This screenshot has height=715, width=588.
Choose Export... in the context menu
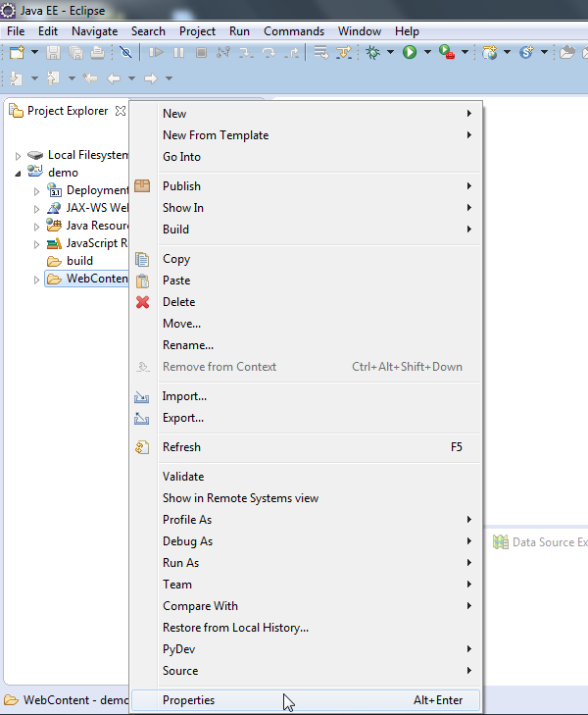coord(305,418)
